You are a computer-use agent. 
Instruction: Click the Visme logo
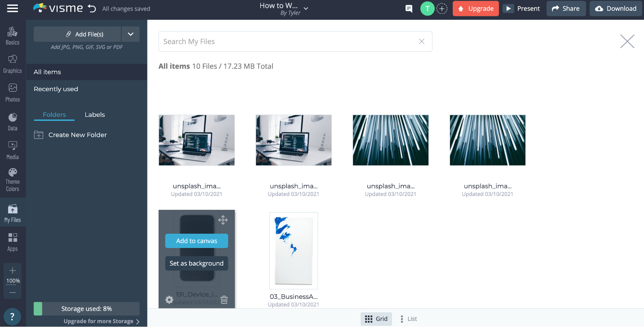(x=58, y=8)
